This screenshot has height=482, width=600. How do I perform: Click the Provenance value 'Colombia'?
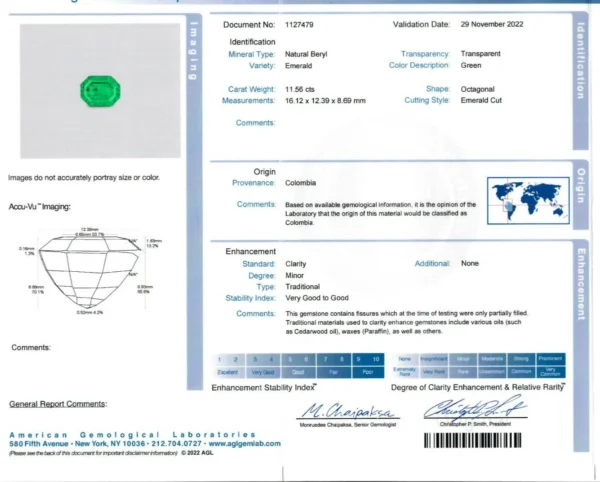[x=300, y=183]
